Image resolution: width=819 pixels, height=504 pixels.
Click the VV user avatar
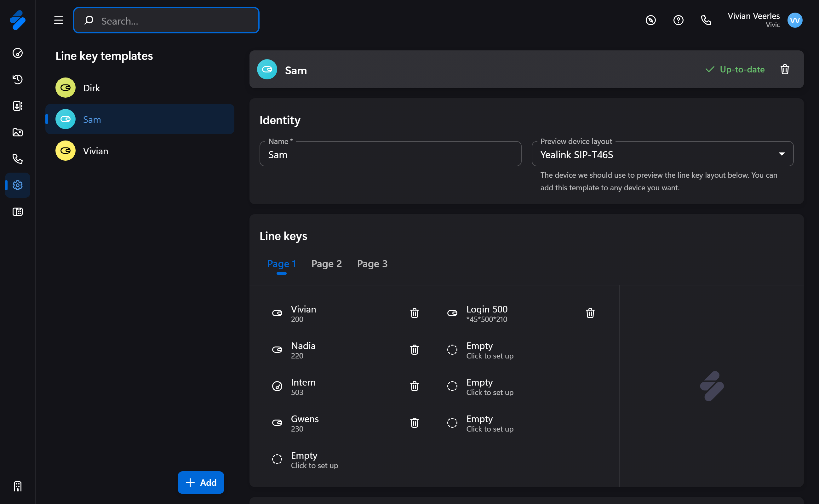[x=795, y=20]
